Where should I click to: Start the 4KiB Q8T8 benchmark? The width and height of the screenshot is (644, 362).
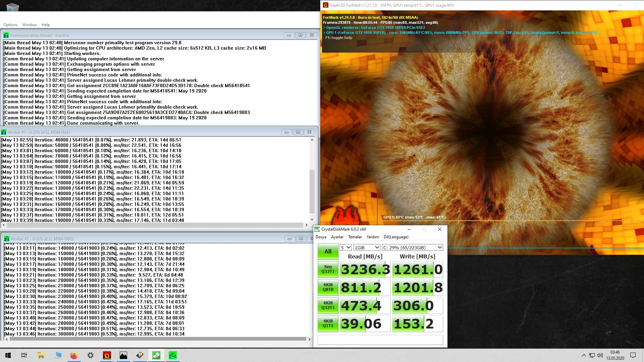click(x=328, y=287)
